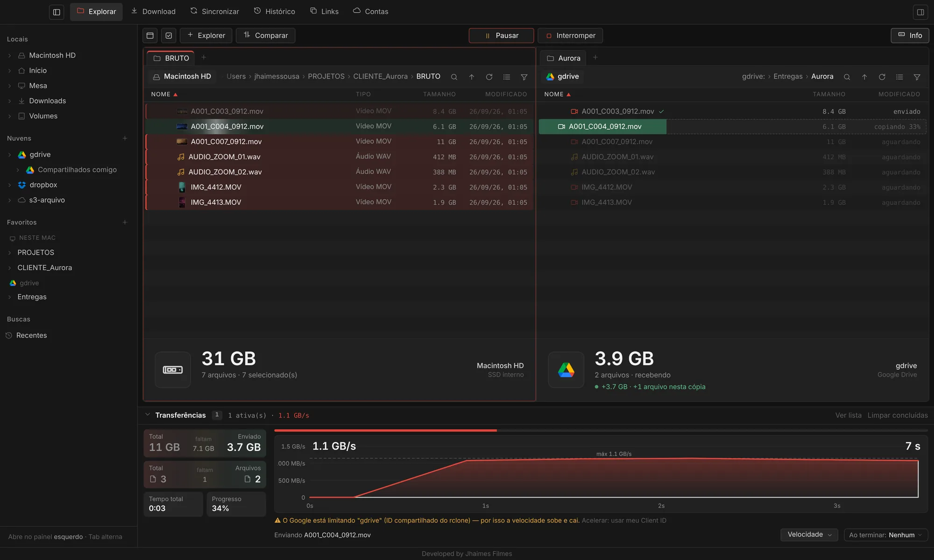934x560 pixels.
Task: Add new tab next to Aurora
Action: pyautogui.click(x=595, y=57)
